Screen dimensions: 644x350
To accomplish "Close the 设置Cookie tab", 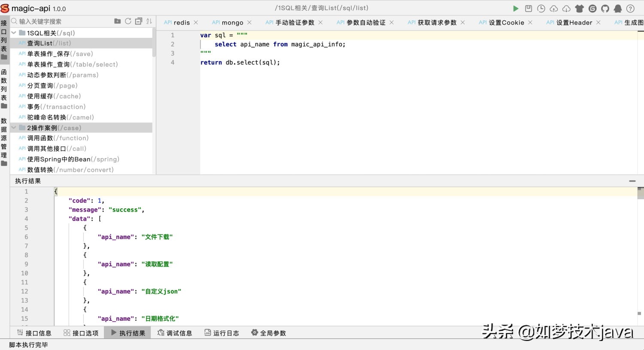I will (530, 22).
